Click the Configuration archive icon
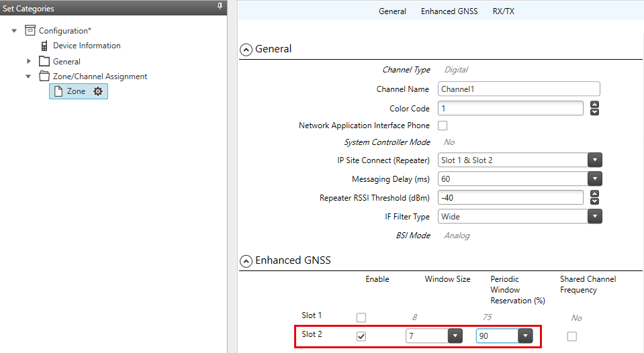The width and height of the screenshot is (644, 353). pos(30,30)
